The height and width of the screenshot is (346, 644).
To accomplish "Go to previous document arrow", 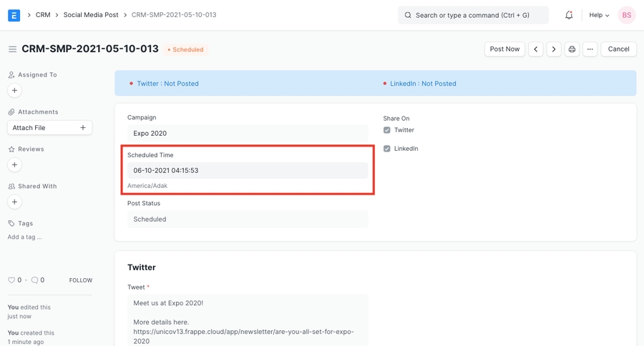I will pyautogui.click(x=536, y=49).
